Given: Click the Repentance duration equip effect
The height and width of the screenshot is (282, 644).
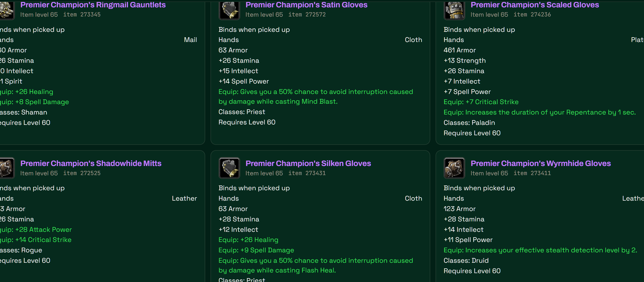Looking at the screenshot, I should (540, 112).
